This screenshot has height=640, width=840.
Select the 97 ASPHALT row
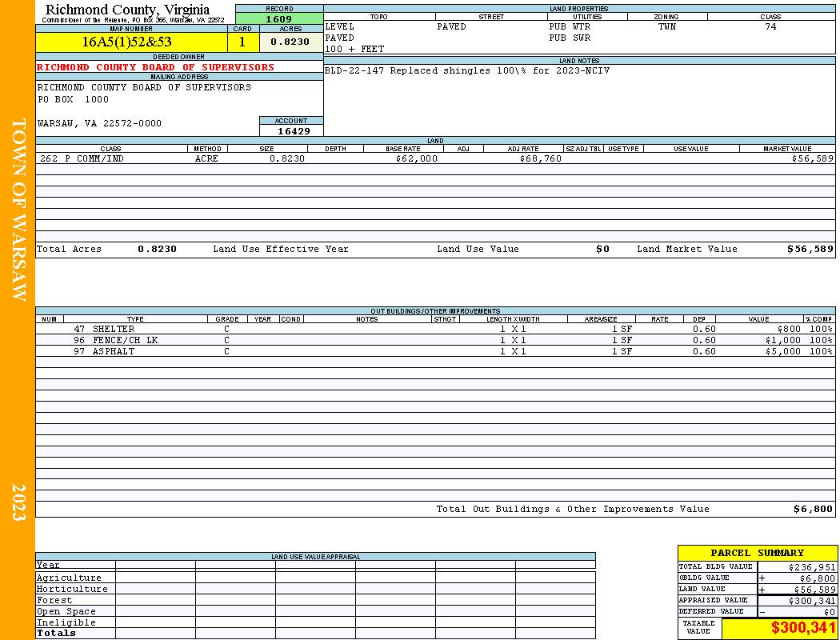pos(435,351)
